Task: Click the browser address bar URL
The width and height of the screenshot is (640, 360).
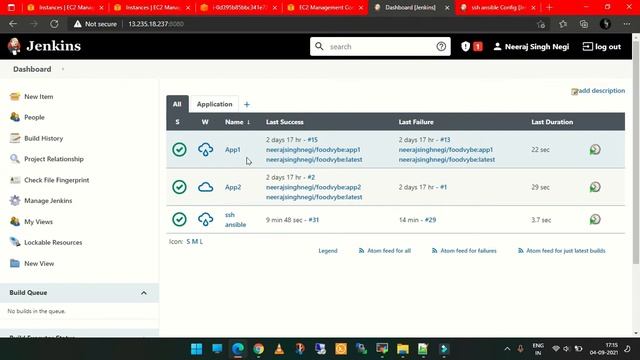Action: 156,24
